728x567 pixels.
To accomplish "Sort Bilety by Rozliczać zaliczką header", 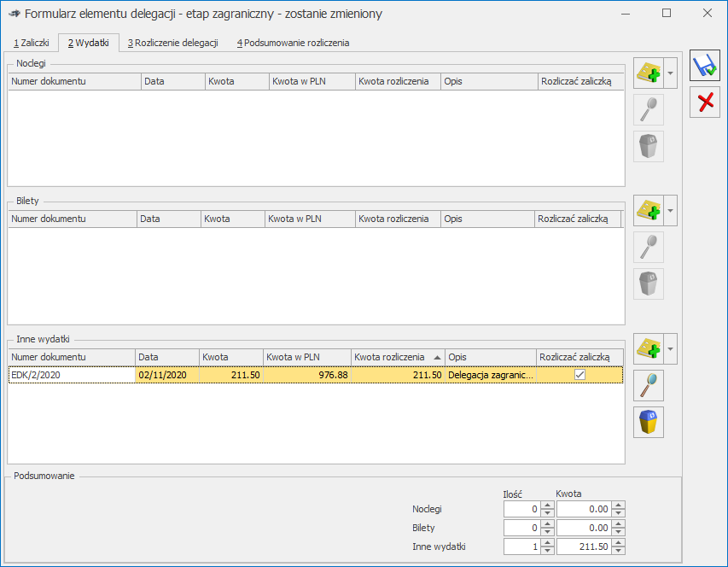I will (x=578, y=219).
